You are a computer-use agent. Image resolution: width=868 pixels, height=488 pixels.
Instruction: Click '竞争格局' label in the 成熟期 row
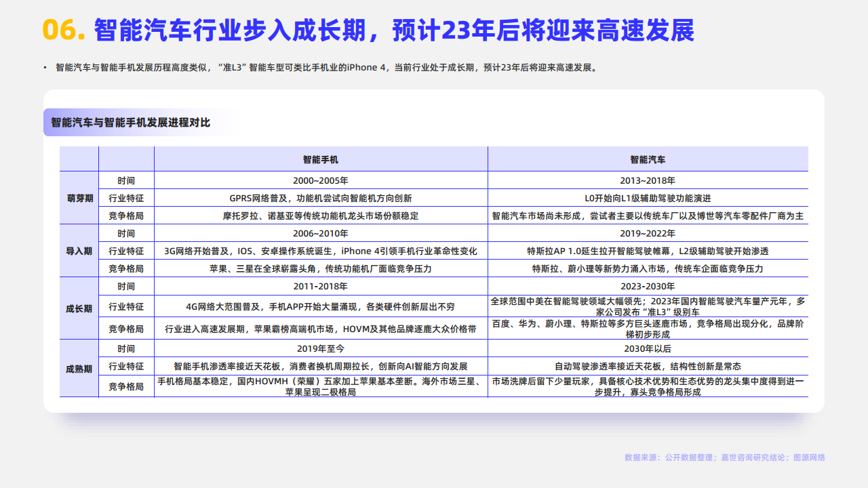tap(126, 387)
